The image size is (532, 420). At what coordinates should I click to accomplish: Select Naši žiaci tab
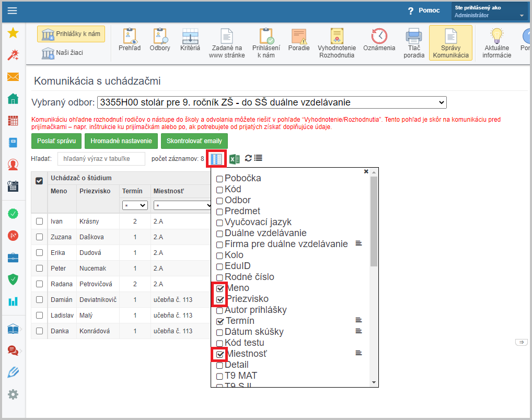62,53
